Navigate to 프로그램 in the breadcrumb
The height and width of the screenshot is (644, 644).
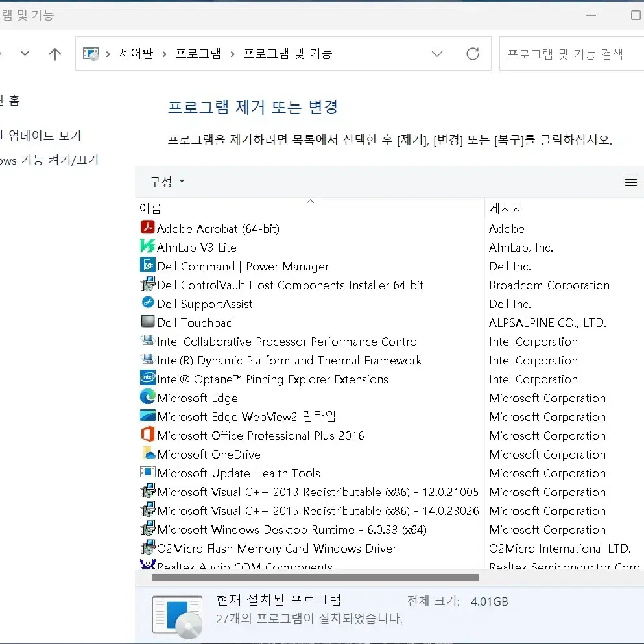[x=198, y=53]
